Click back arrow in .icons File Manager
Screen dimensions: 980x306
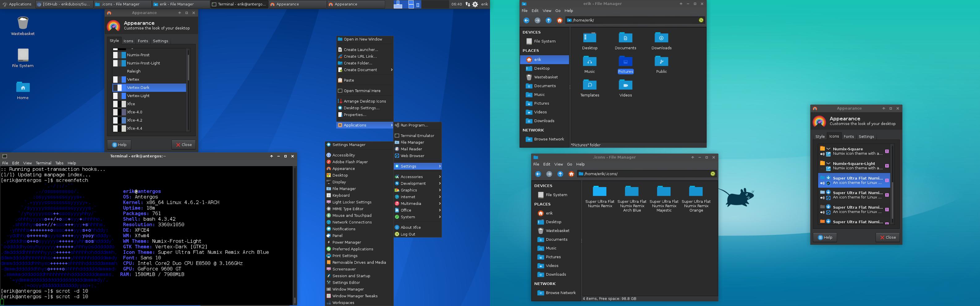[538, 174]
